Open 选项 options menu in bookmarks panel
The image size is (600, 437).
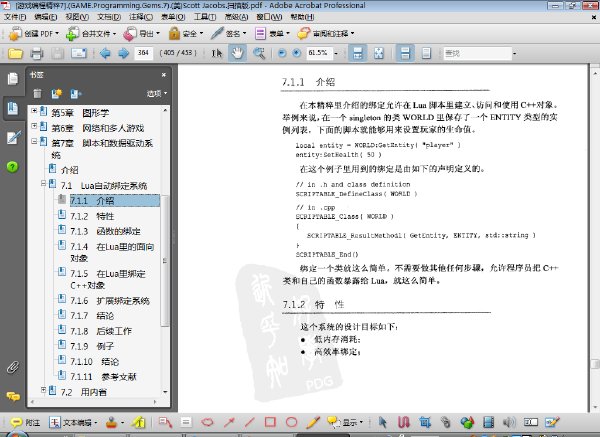(157, 93)
